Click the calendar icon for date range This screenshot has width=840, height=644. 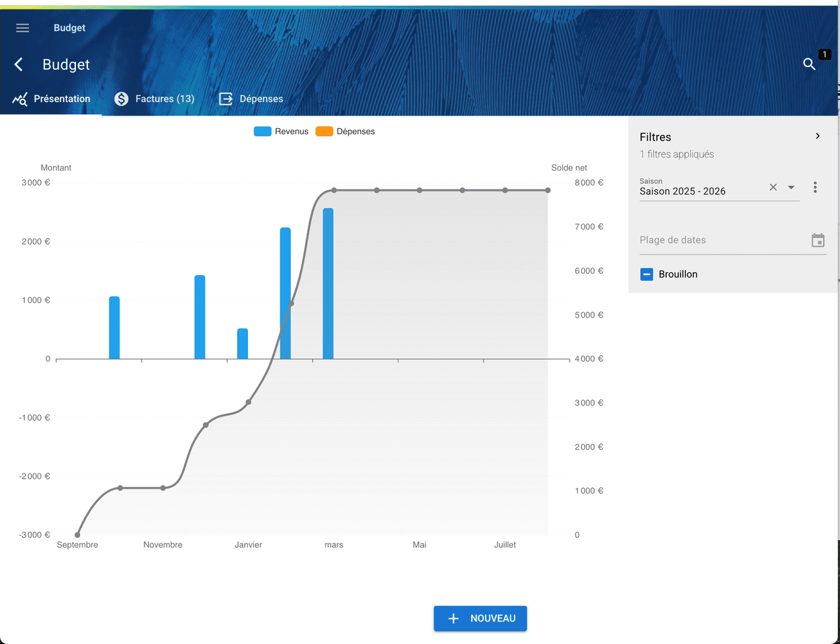coord(818,240)
